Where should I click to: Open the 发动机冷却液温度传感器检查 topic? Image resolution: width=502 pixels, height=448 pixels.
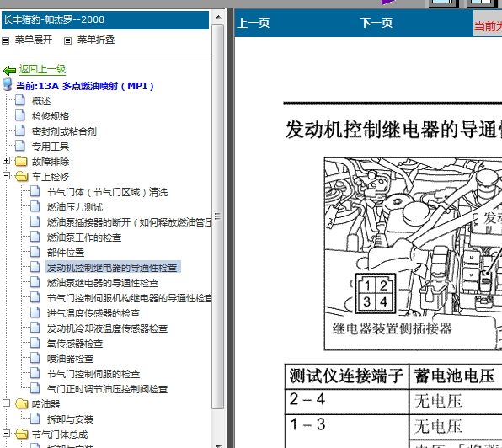(x=107, y=328)
